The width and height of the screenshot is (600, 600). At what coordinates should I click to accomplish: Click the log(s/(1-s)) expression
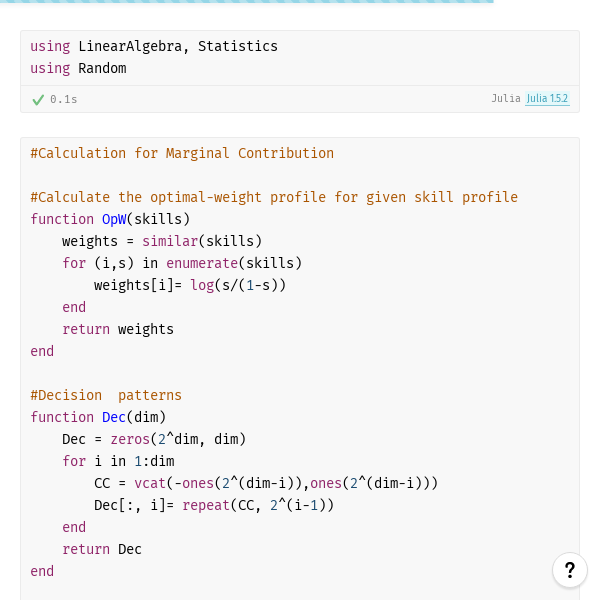click(238, 285)
